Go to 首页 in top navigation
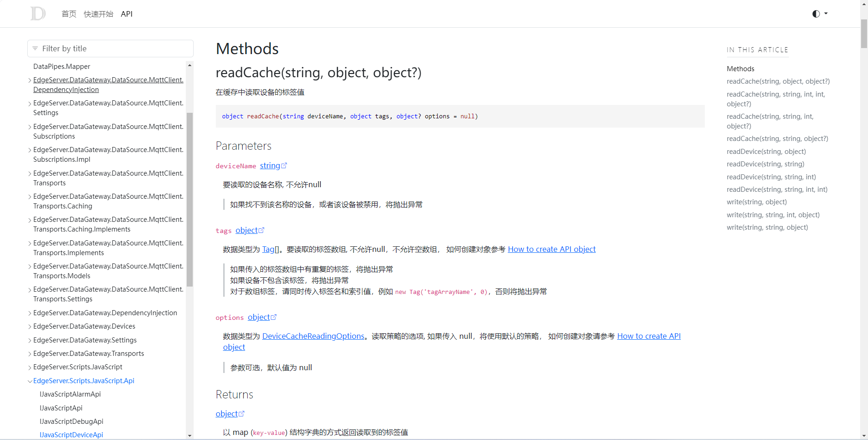The width and height of the screenshot is (868, 440). (69, 14)
